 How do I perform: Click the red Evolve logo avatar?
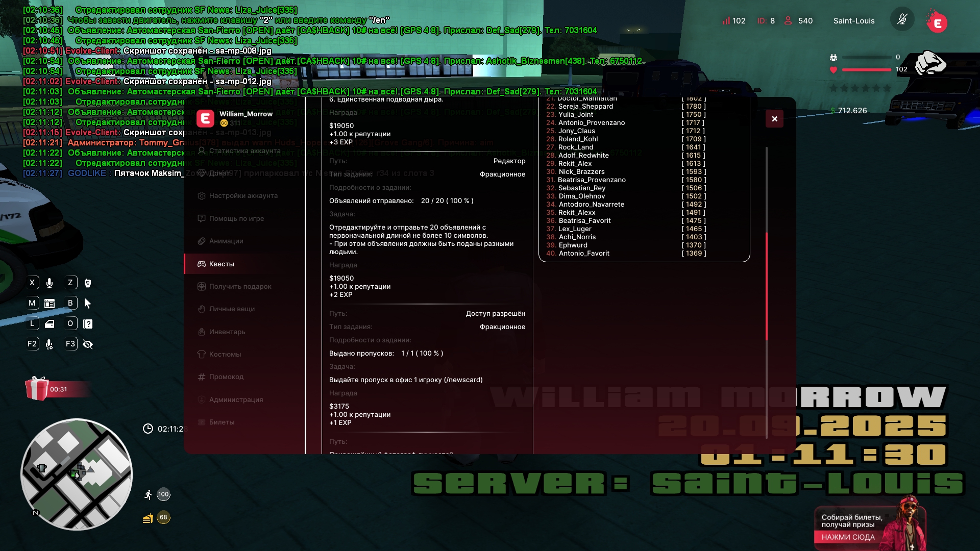tap(937, 22)
